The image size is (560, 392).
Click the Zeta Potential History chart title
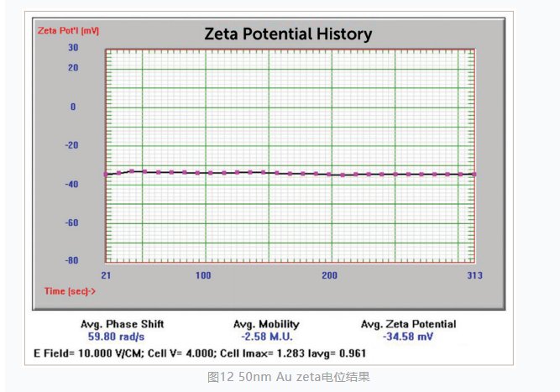288,34
